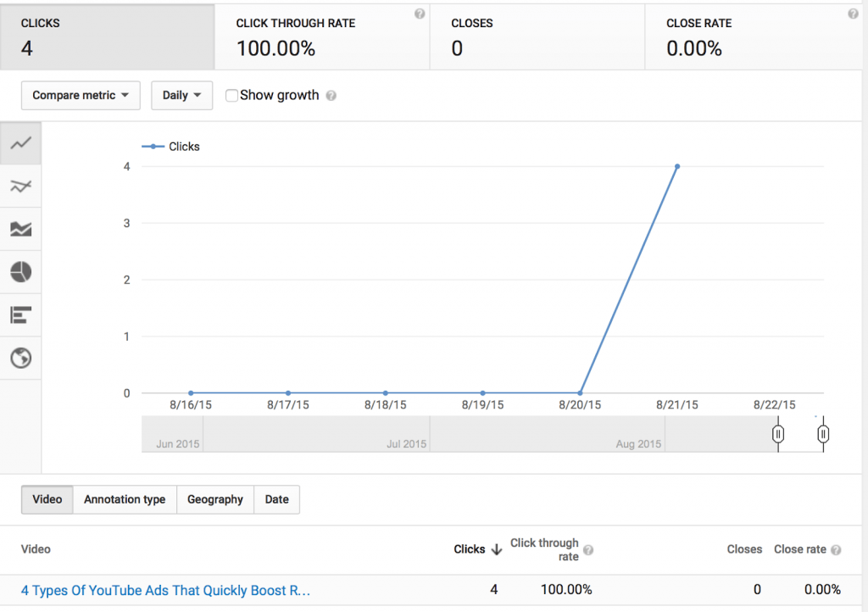The height and width of the screenshot is (612, 868).
Task: Open the Compare metric dropdown
Action: 81,96
